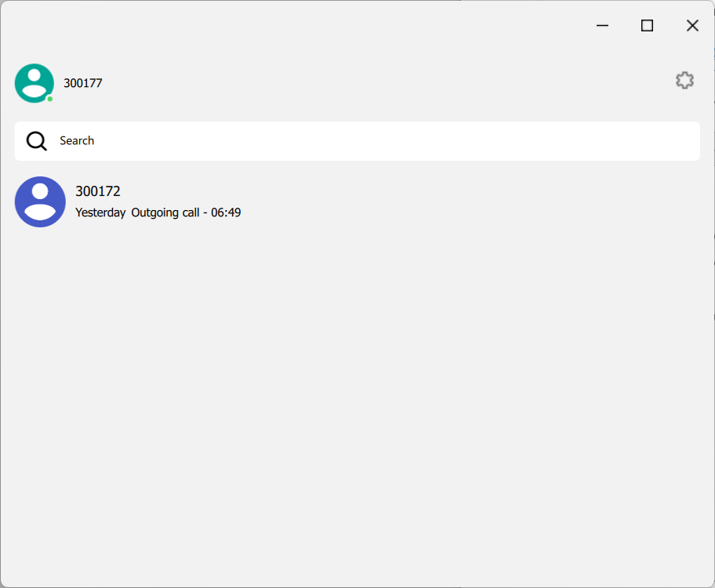Click the account name 300177 label
715x588 pixels.
click(x=83, y=83)
